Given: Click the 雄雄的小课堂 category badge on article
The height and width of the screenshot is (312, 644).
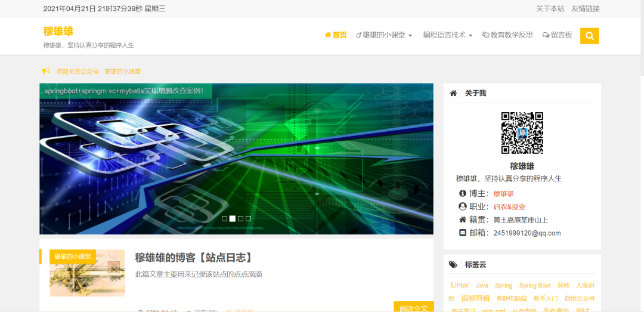Looking at the screenshot, I should coord(73,257).
